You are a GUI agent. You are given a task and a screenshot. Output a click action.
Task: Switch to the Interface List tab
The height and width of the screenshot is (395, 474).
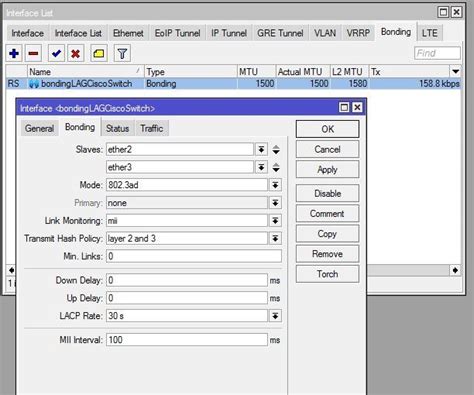[78, 33]
